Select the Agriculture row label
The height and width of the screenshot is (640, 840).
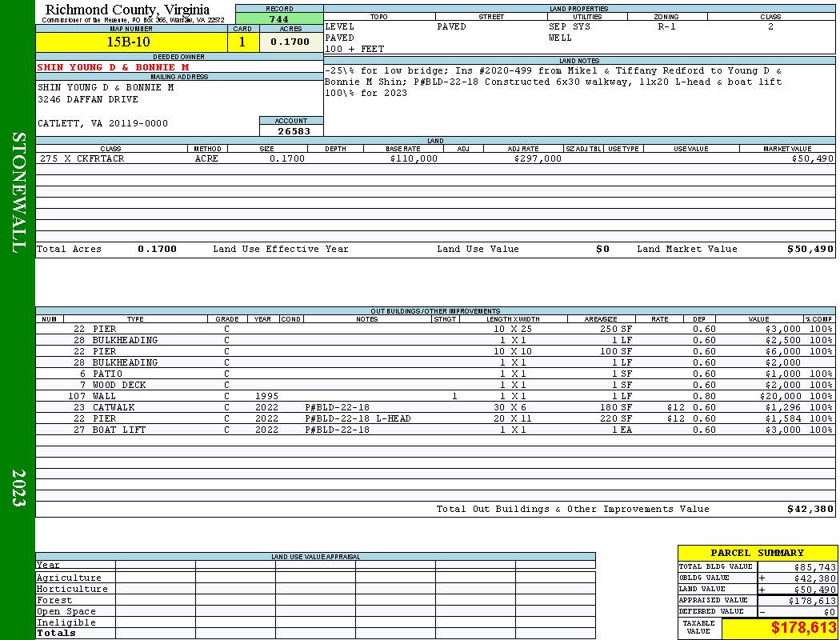coord(69,578)
